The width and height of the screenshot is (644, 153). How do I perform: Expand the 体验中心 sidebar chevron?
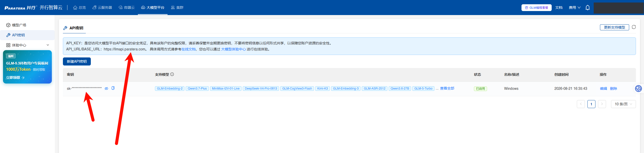pos(48,45)
